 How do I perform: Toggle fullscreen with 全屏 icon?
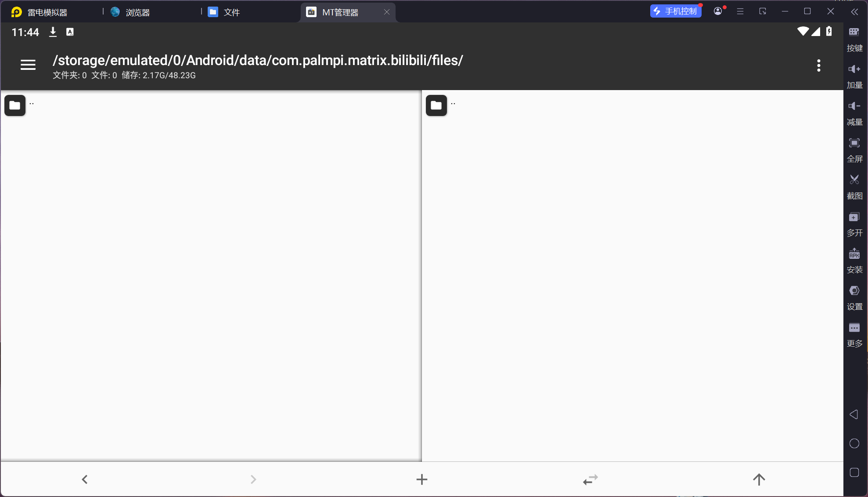pyautogui.click(x=854, y=149)
